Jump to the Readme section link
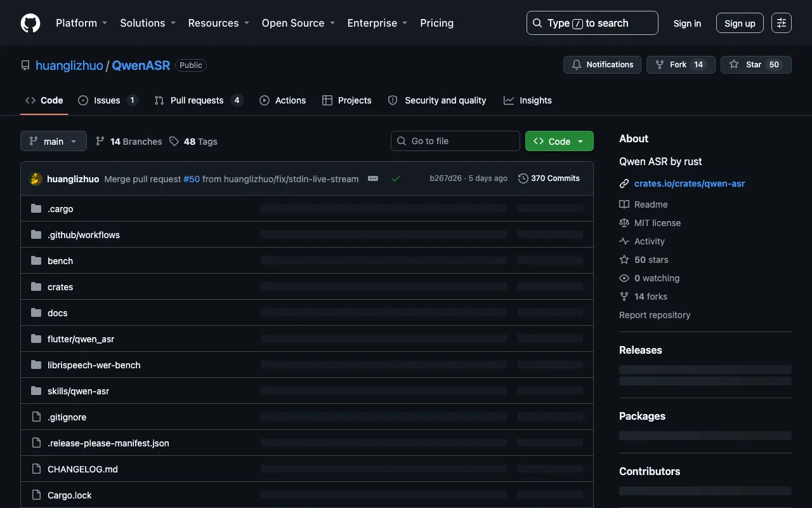 pos(644,204)
